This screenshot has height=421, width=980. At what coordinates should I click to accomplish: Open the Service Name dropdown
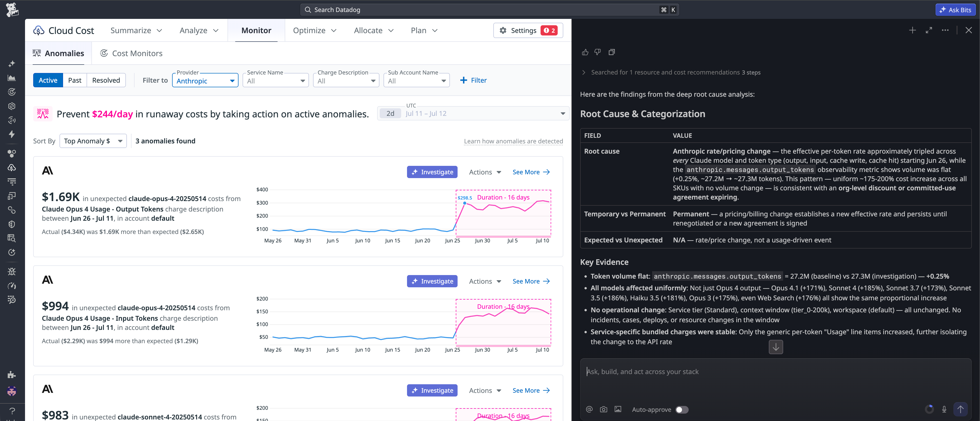tap(276, 81)
